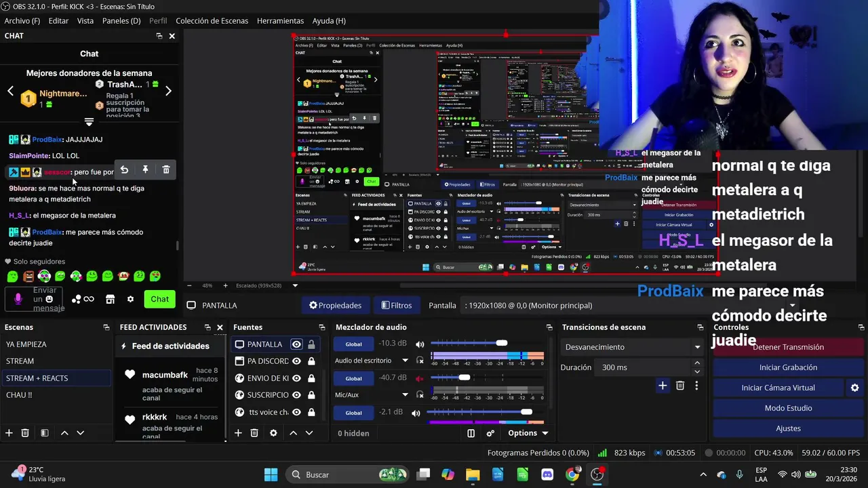This screenshot has height=488, width=868.
Task: Click the Windows Start button
Action: (271, 474)
